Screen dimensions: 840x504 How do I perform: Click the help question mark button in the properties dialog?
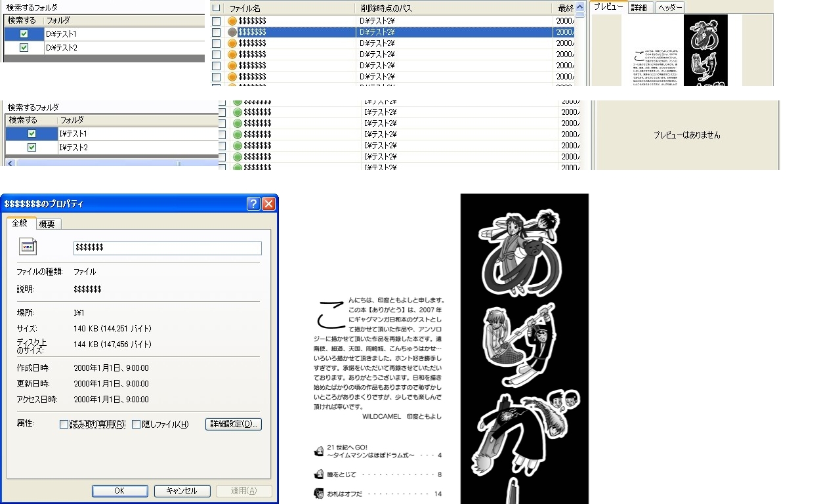point(253,204)
